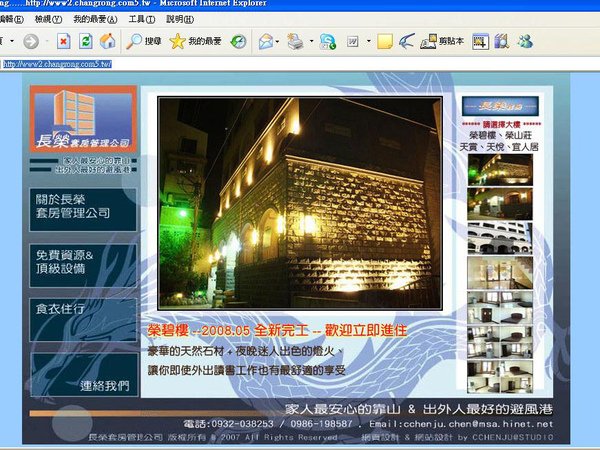Viewport: 600px width, 450px height.
Task: Select the sixth room interiors thumbnail
Action: pos(500,342)
